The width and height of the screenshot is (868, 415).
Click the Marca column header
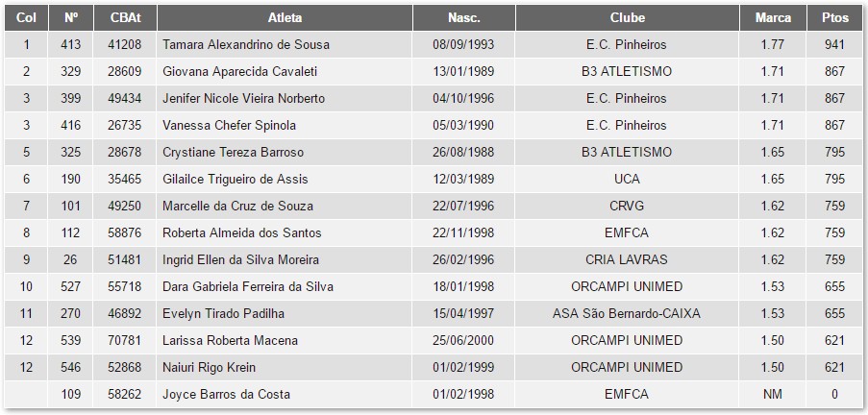coord(773,17)
